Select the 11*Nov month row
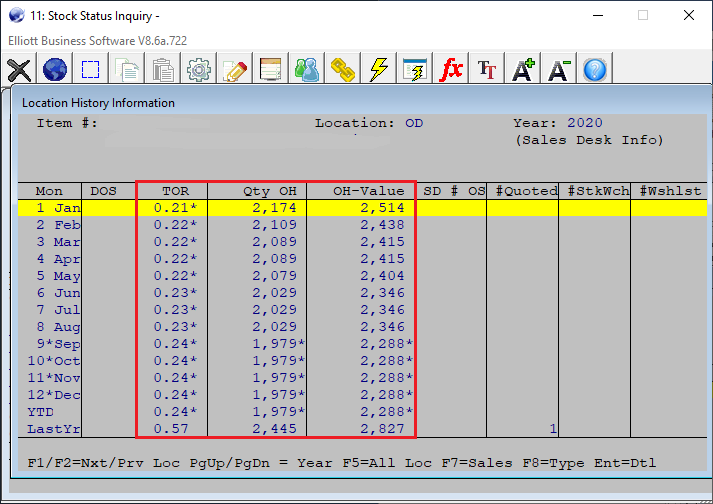The height and width of the screenshot is (504, 713). coord(362,378)
